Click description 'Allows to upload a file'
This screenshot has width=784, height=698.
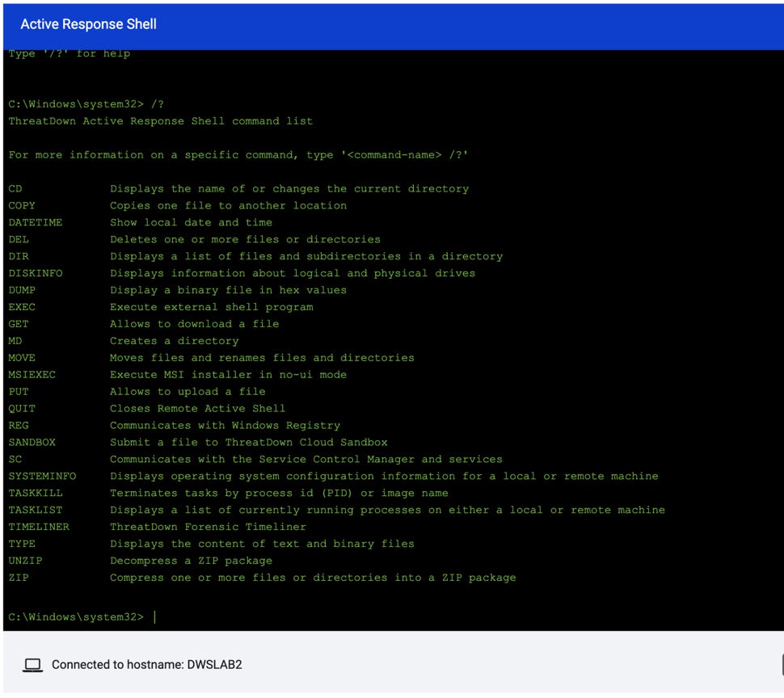tap(188, 392)
